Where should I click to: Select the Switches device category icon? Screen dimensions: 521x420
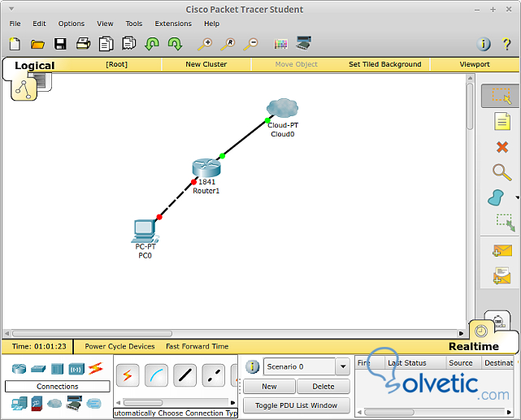(x=38, y=369)
